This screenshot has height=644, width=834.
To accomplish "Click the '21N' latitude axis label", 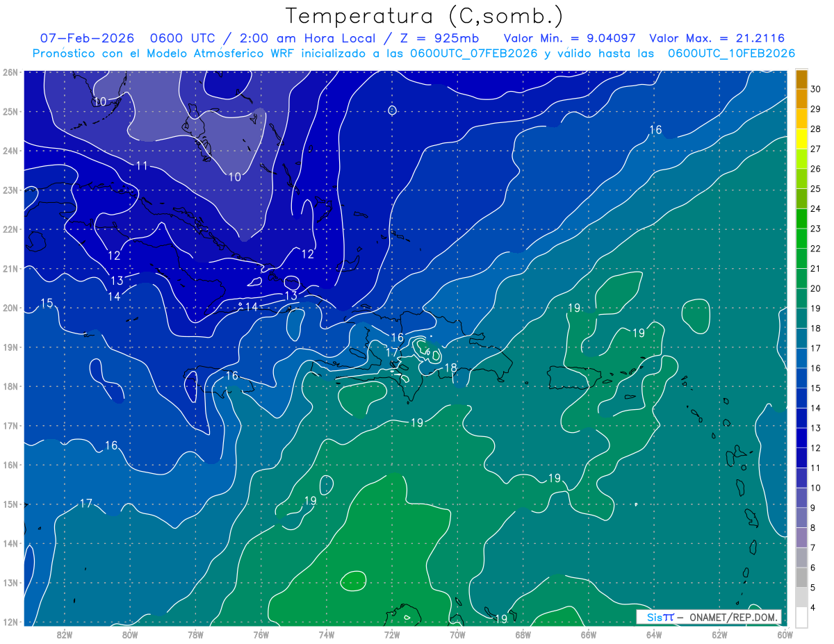I will (10, 268).
